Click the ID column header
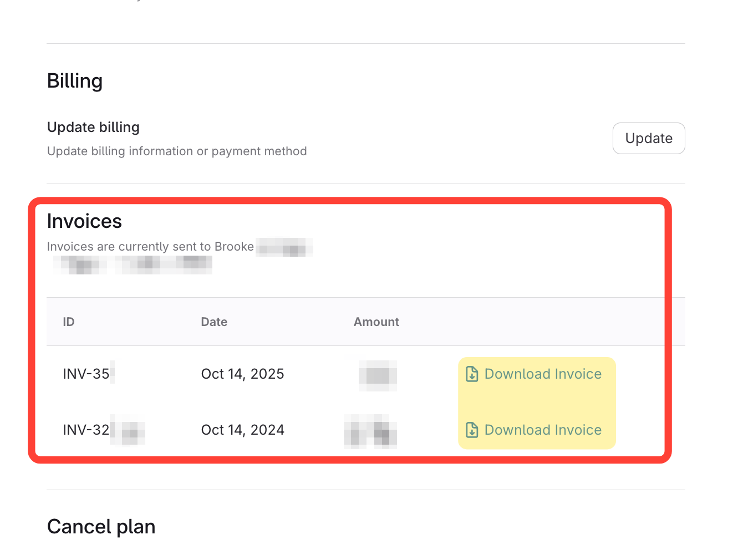Screen dimensions: 733x560 coord(69,322)
